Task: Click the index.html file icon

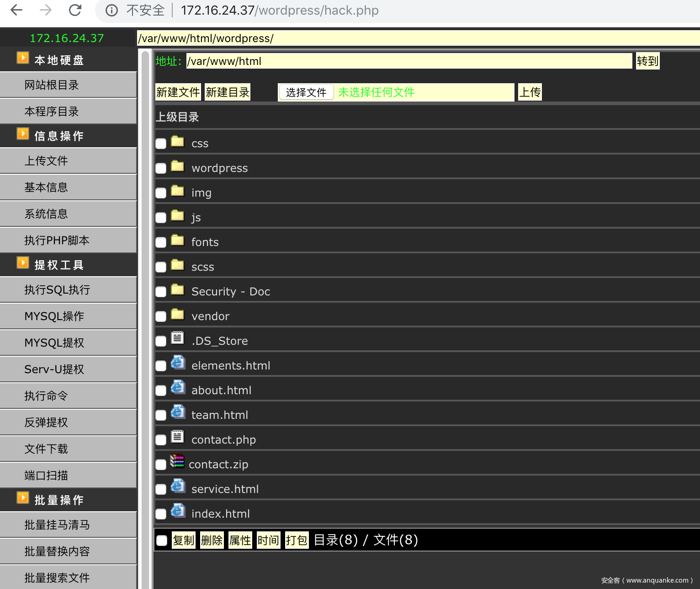Action: point(178,510)
